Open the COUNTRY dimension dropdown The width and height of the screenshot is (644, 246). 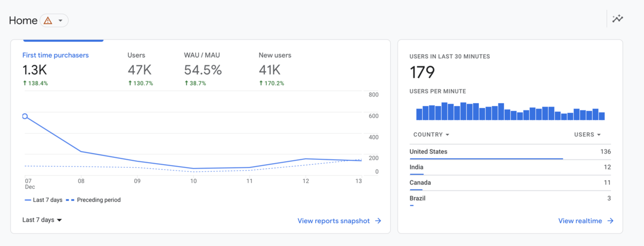coord(431,134)
